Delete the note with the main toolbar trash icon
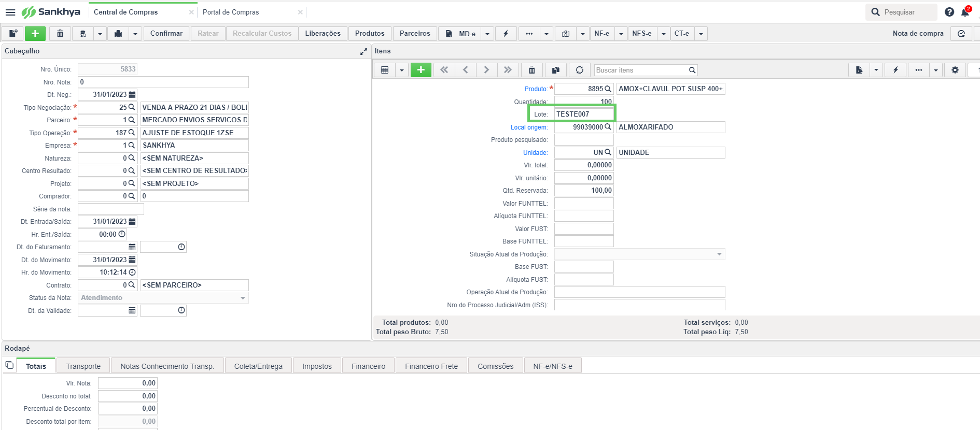The width and height of the screenshot is (980, 430). 60,33
